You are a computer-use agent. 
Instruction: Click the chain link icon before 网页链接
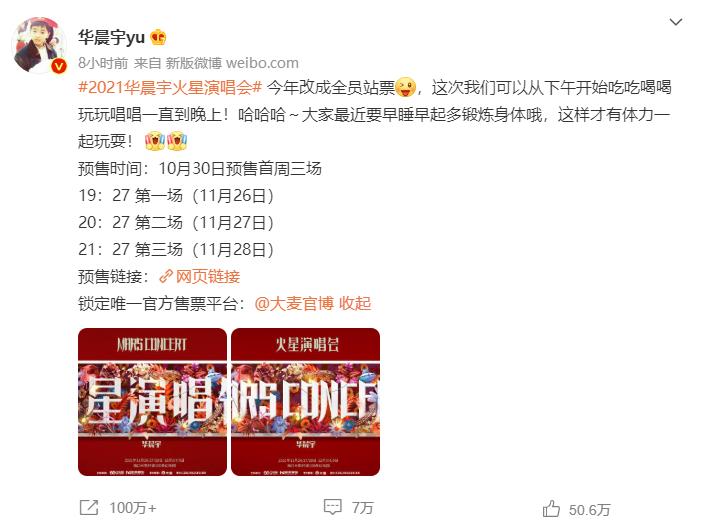coord(166,276)
